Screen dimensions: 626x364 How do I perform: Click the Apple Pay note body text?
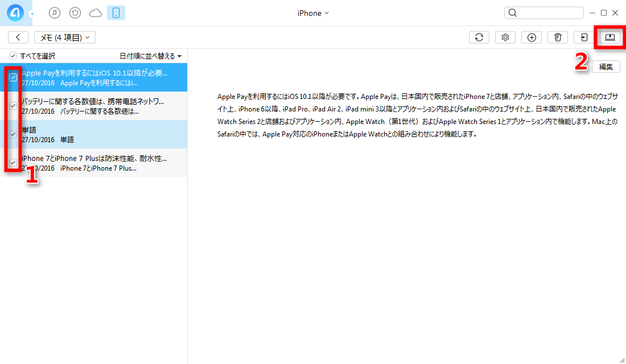(417, 115)
